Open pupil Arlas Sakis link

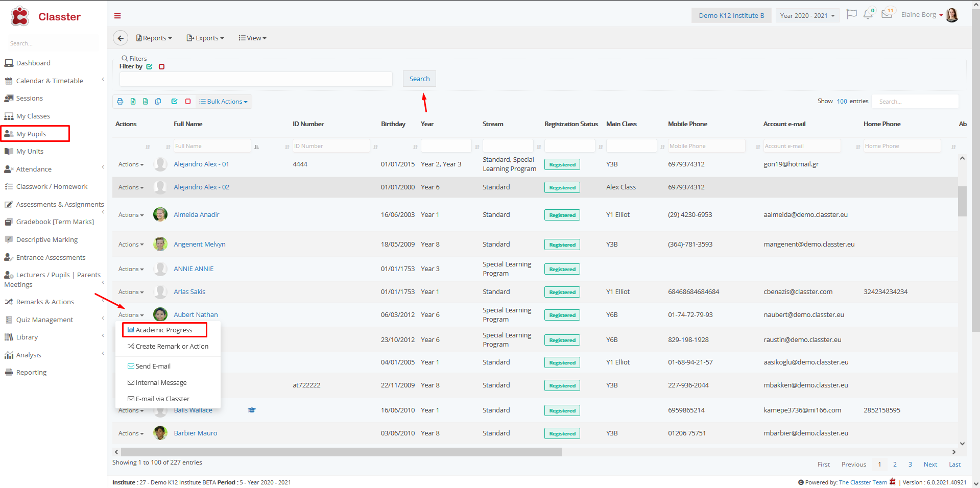(189, 291)
